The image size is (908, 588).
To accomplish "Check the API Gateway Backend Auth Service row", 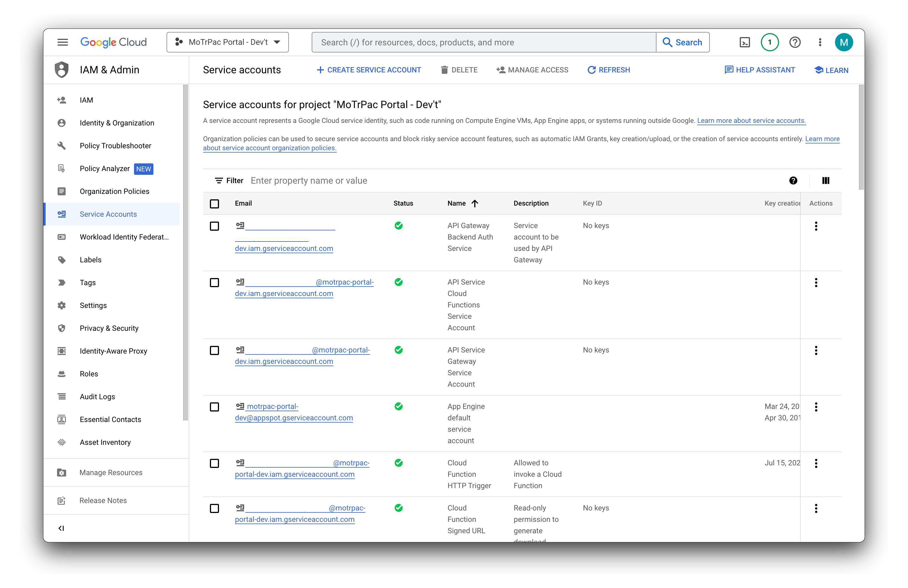I will [214, 226].
